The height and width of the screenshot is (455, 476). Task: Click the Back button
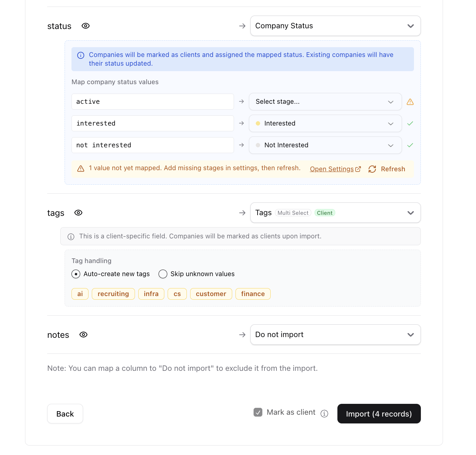(65, 414)
